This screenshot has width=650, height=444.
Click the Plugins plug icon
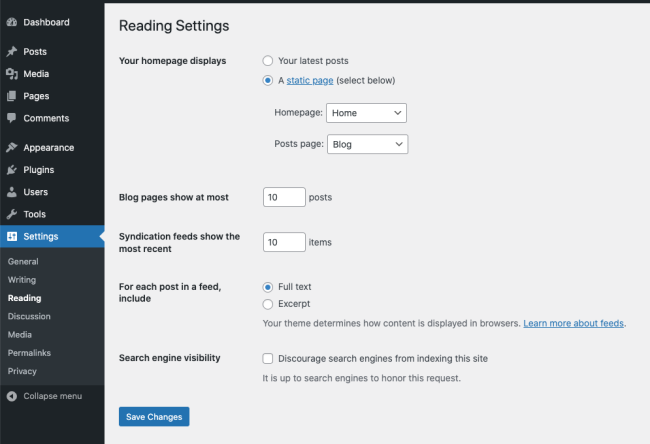[x=12, y=170]
